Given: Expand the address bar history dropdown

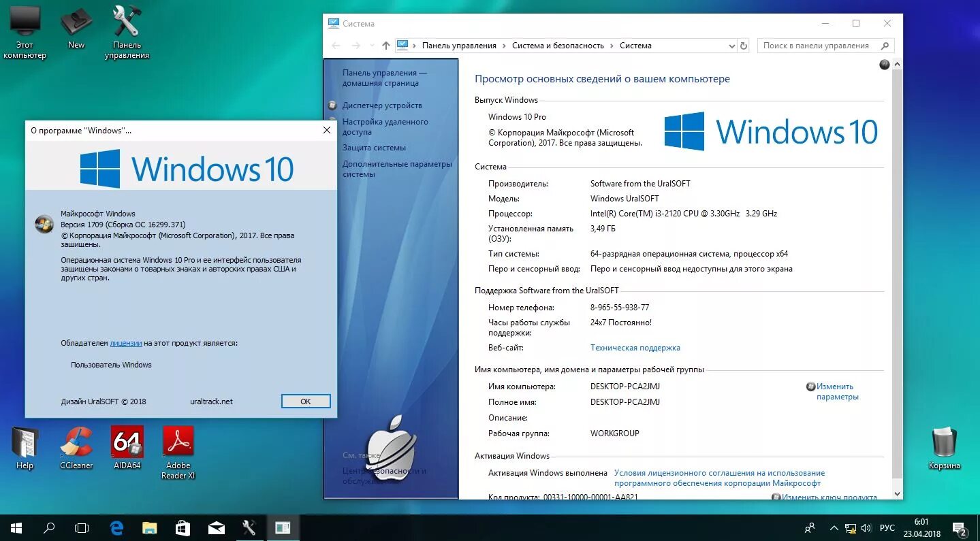Looking at the screenshot, I should point(731,46).
